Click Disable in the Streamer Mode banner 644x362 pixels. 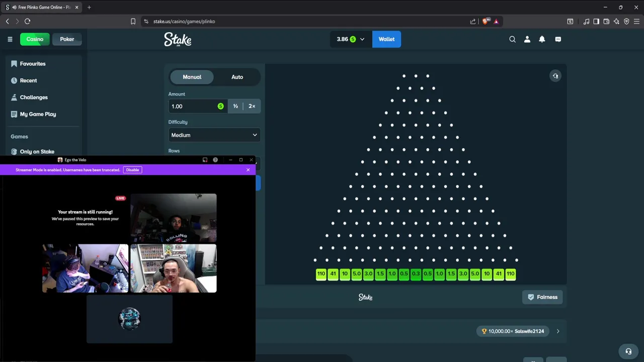(x=132, y=170)
